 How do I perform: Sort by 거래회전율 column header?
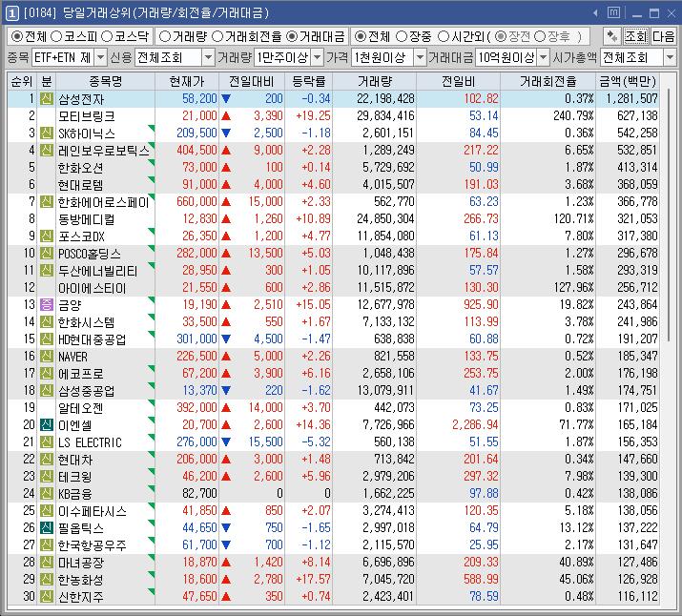tap(548, 81)
